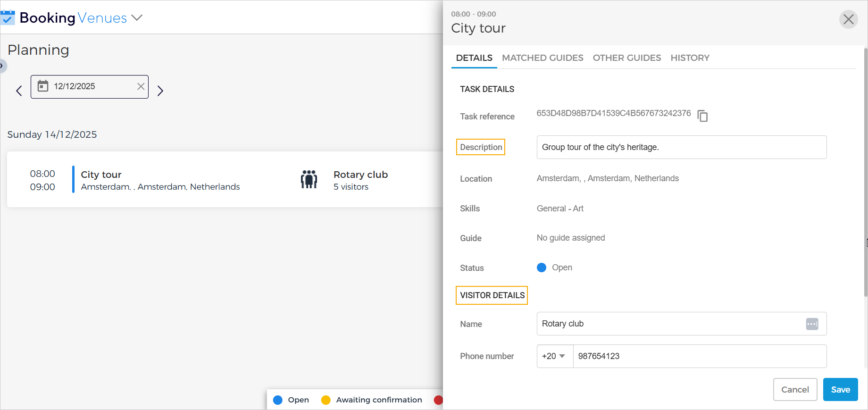Viewport: 868px width, 410px height.
Task: Select the City tour planning entry
Action: (x=160, y=180)
